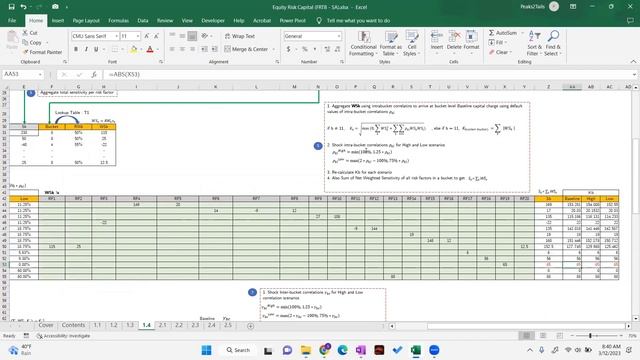Switch to the Insert ribbon tab
The width and height of the screenshot is (640, 360).
pos(58,20)
